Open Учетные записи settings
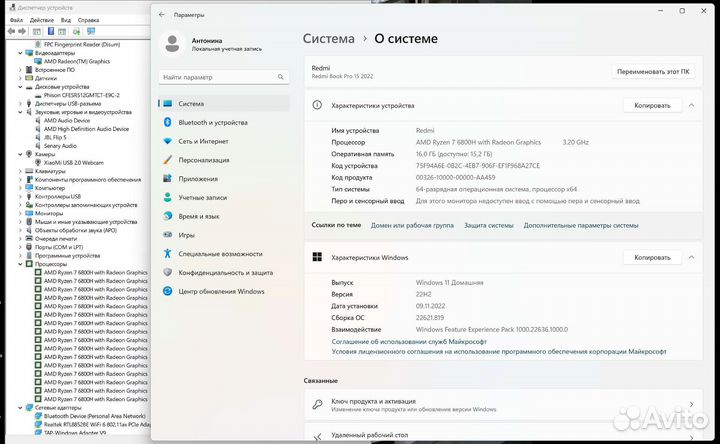Screen dimensions: 720x444 (224, 197)
